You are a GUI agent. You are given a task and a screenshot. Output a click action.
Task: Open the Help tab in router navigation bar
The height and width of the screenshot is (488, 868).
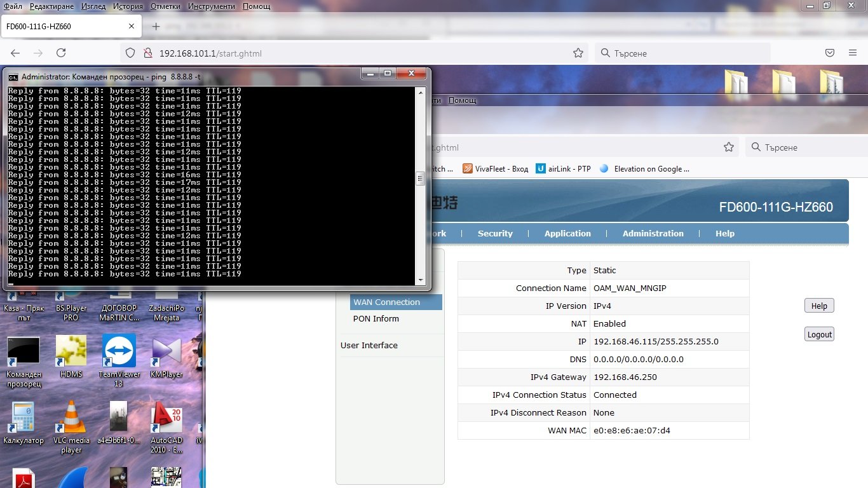(725, 233)
